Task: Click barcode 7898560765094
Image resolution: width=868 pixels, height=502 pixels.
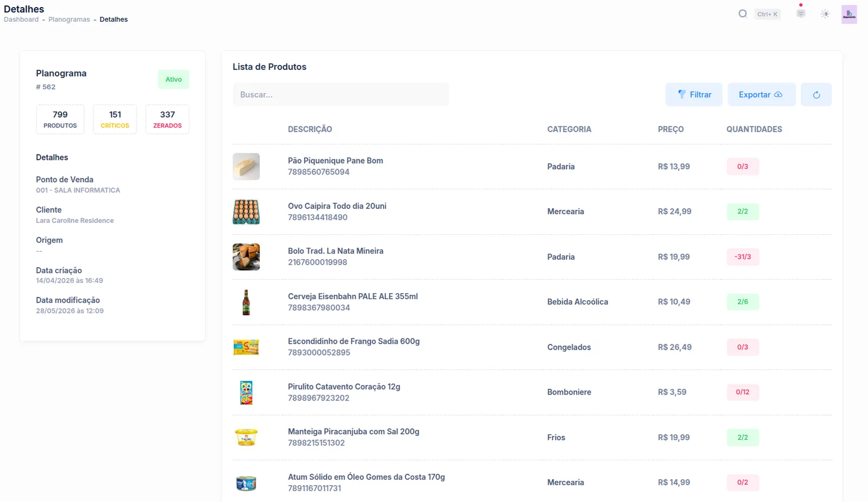Action: pos(318,172)
